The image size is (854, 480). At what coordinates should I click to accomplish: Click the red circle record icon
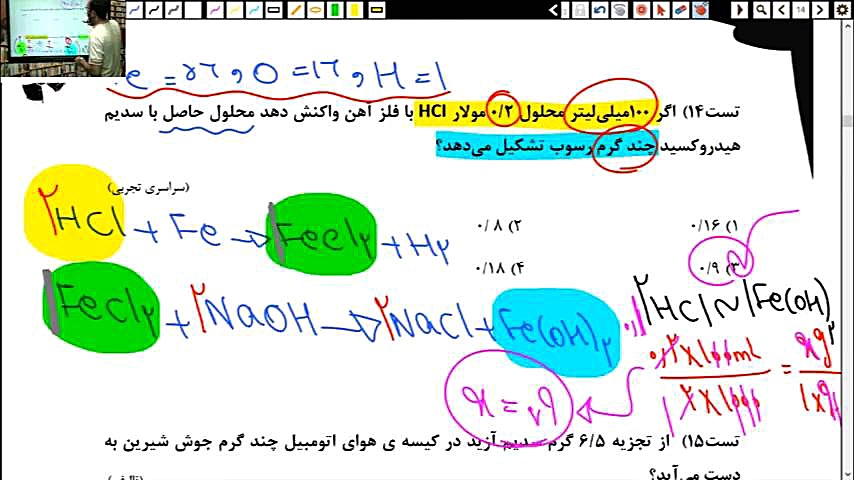642,10
